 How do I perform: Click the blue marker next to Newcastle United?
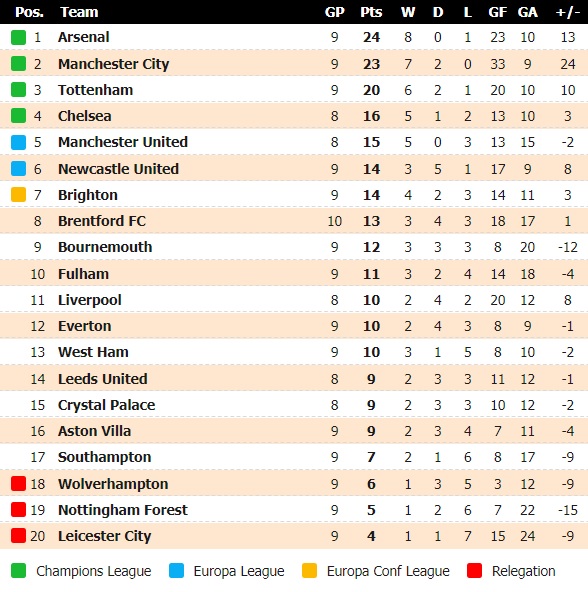[x=18, y=169]
